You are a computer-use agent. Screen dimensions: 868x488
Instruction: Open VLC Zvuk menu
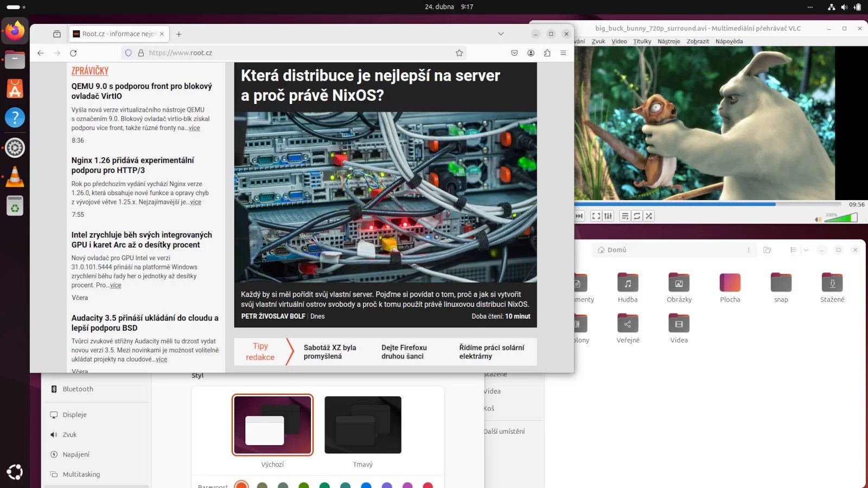click(598, 41)
